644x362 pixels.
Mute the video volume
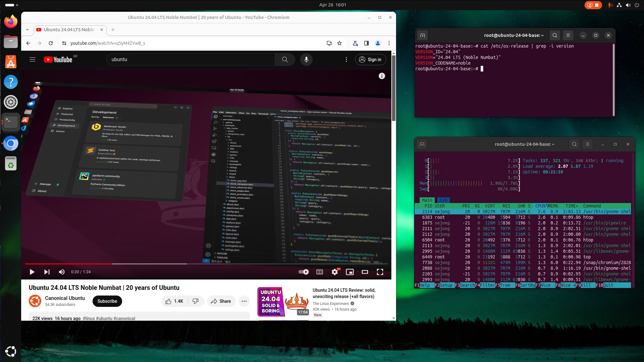(62, 272)
